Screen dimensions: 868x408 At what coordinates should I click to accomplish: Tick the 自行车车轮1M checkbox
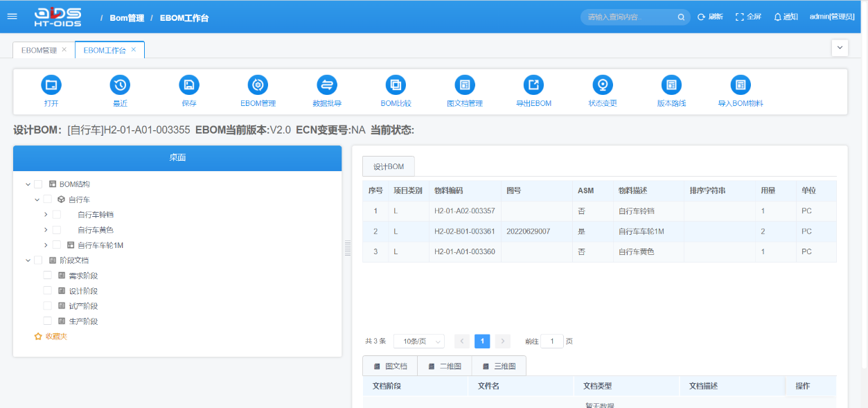point(56,245)
